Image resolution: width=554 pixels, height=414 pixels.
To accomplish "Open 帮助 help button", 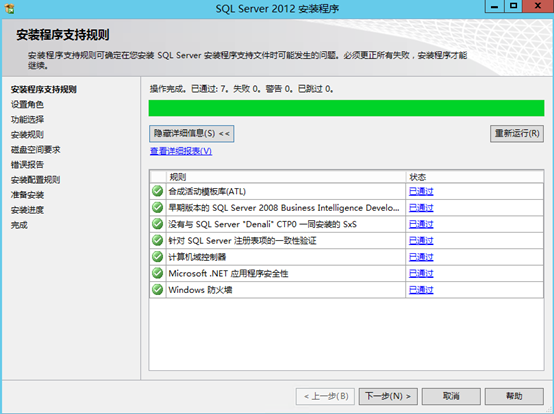I will (x=514, y=396).
